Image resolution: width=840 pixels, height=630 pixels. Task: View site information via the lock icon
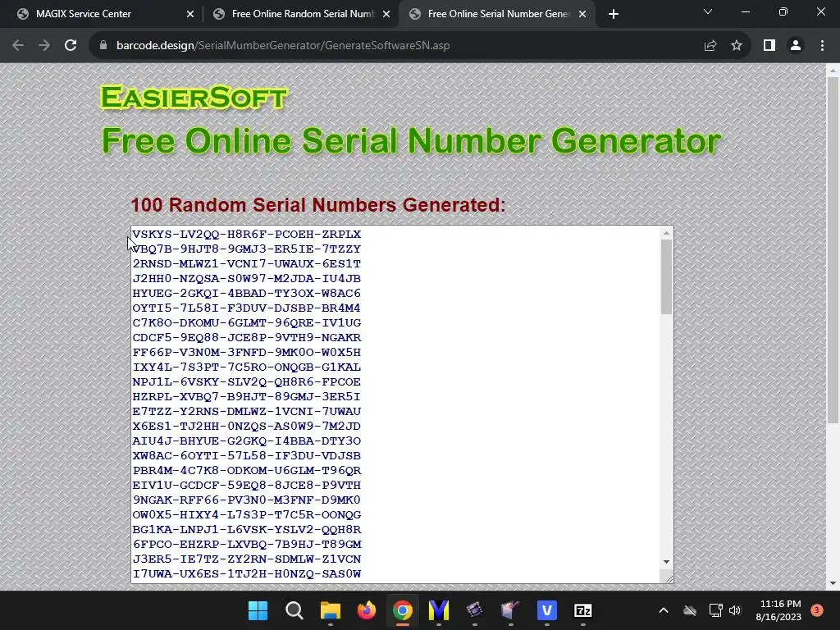pos(103,46)
